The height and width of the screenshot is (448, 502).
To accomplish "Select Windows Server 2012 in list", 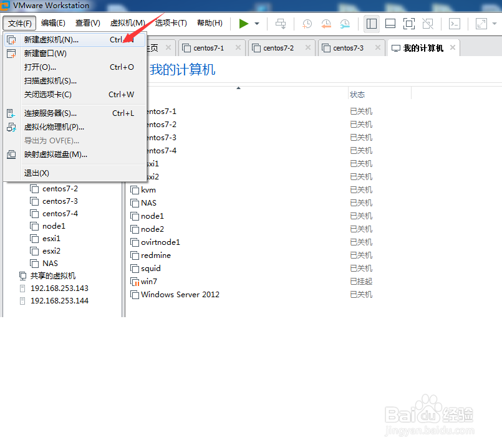I will point(180,295).
